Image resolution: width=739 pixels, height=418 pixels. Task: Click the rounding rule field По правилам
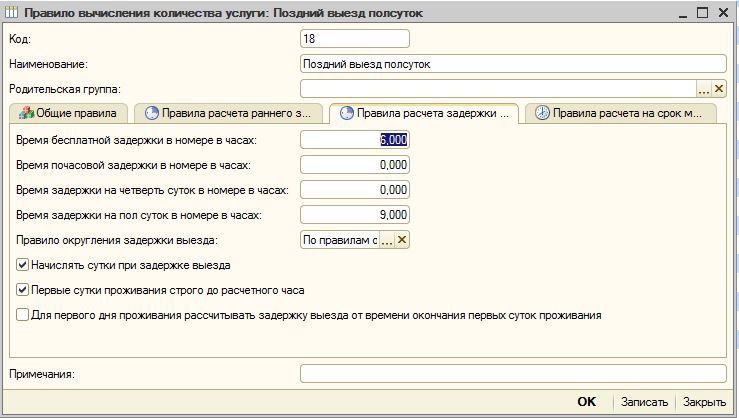(340, 240)
